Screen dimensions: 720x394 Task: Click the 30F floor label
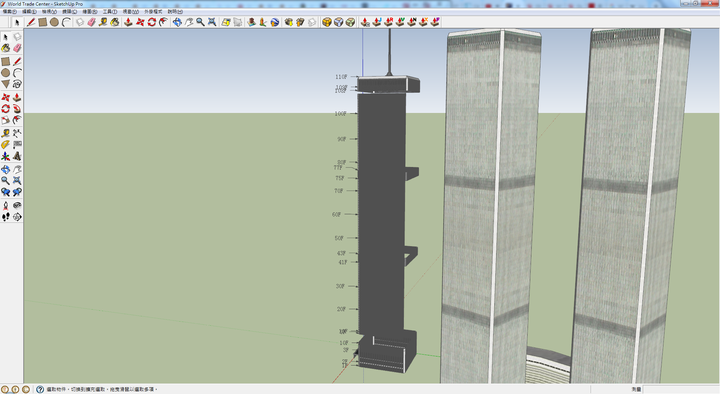tap(340, 286)
